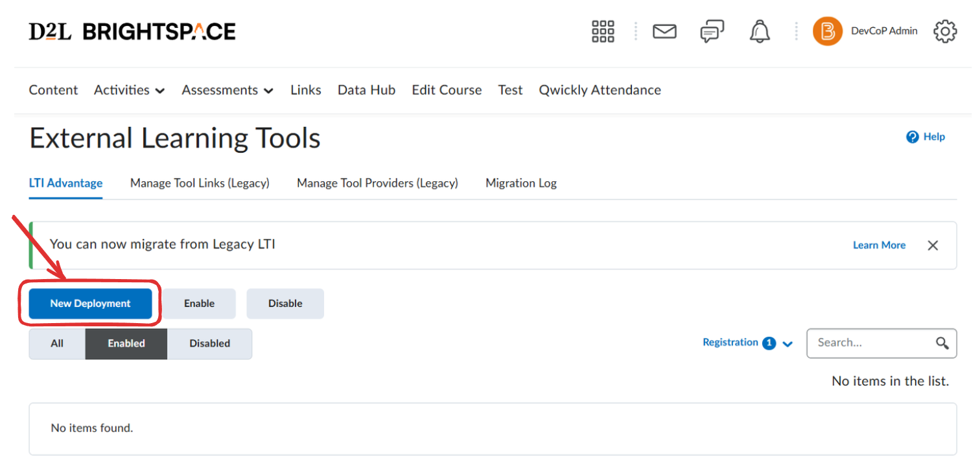Select the Disabled filter option
The height and width of the screenshot is (461, 980).
(209, 344)
